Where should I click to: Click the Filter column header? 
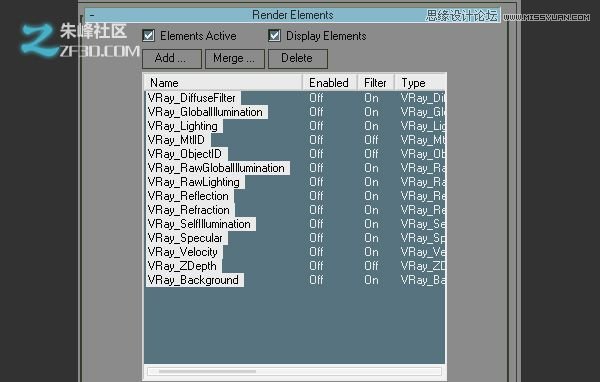point(376,83)
